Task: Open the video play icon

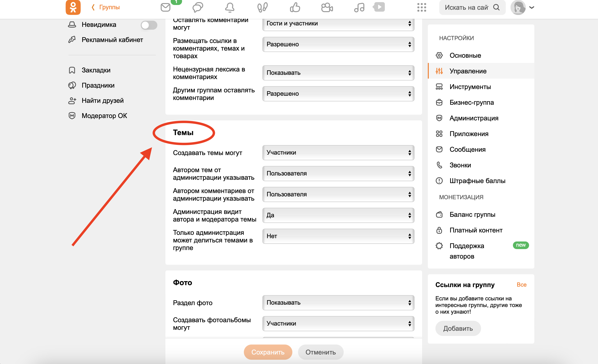Action: [x=379, y=7]
